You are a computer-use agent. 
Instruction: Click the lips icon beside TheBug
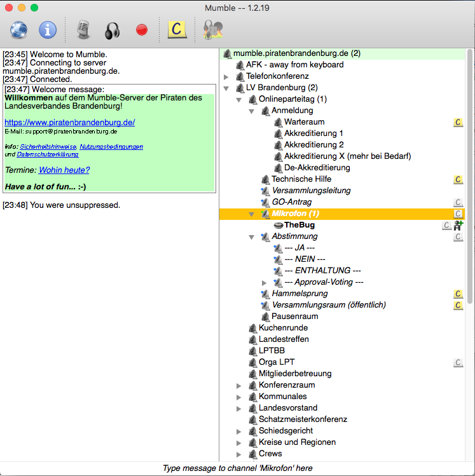pos(279,225)
